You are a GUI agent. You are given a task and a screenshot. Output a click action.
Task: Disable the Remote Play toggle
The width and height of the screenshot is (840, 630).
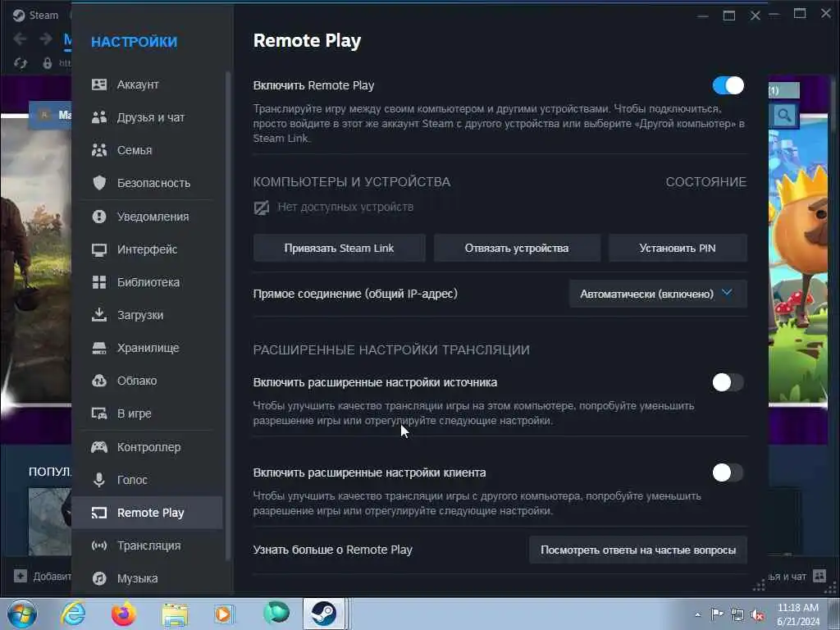point(728,85)
